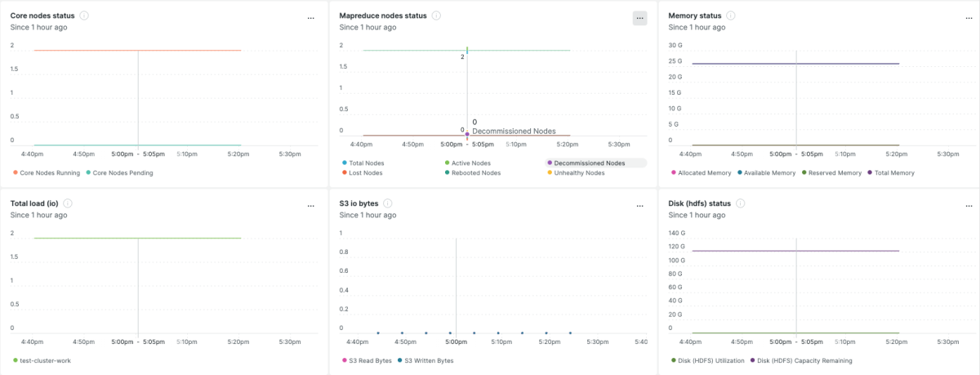Open the Mapreduce nodes status ellipsis menu
This screenshot has height=375, width=980.
(639, 18)
